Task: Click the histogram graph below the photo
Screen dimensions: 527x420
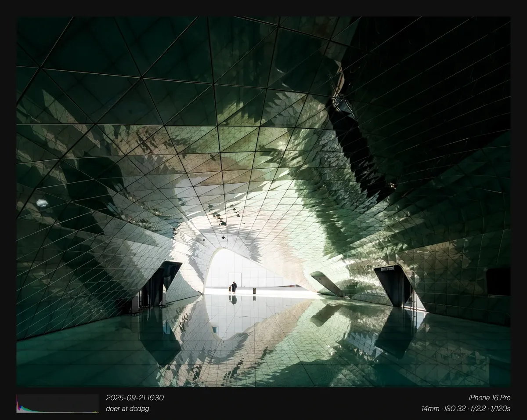Action: 58,403
